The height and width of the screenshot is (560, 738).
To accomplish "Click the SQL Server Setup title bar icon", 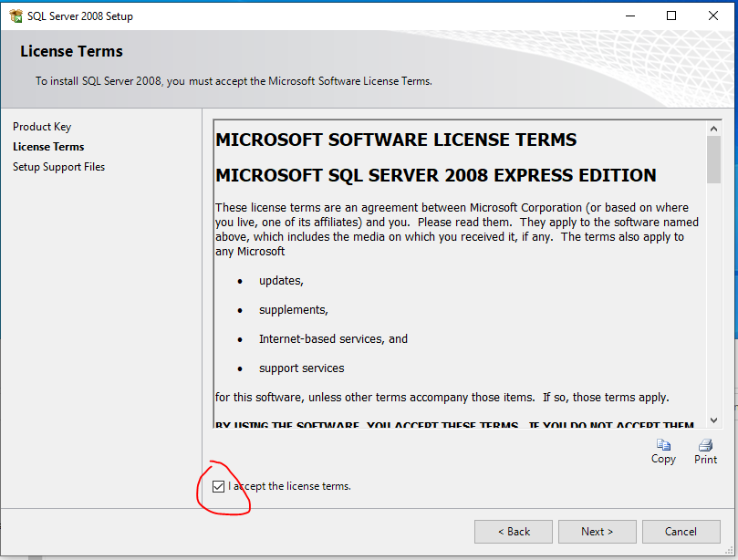I will pyautogui.click(x=16, y=16).
